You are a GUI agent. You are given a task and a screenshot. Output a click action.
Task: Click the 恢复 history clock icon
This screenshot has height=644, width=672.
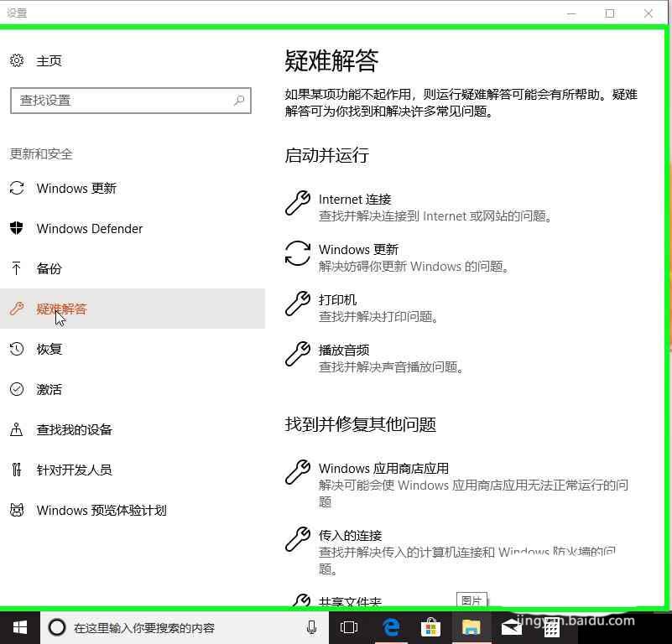(x=17, y=349)
